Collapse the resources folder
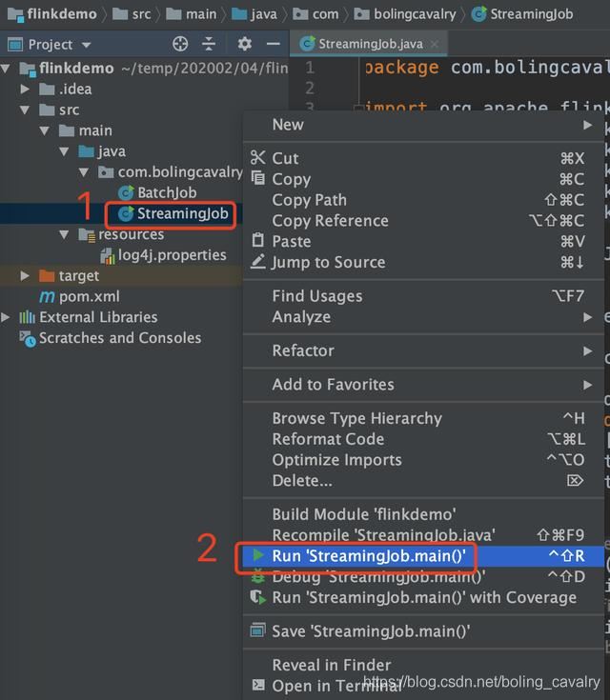The image size is (610, 700). coord(65,235)
